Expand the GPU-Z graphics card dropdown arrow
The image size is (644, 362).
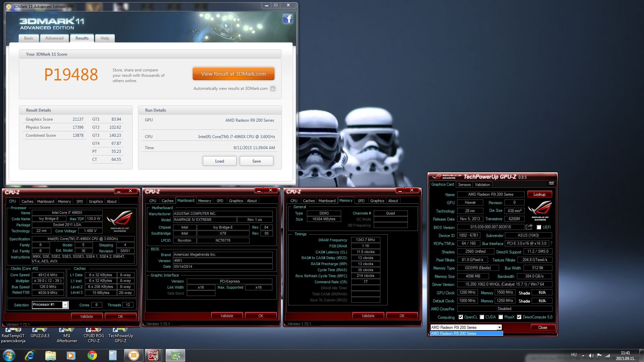point(499,327)
